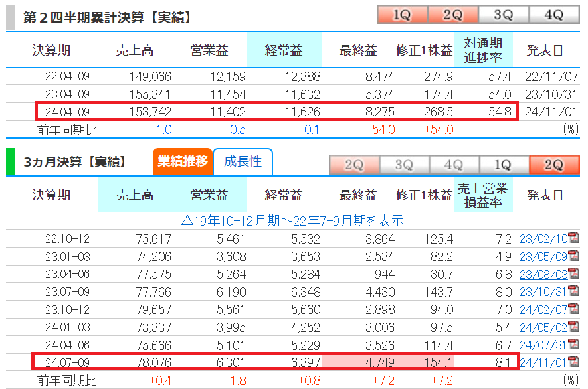Select year-over-year change +54.0 under 最終益

[380, 129]
